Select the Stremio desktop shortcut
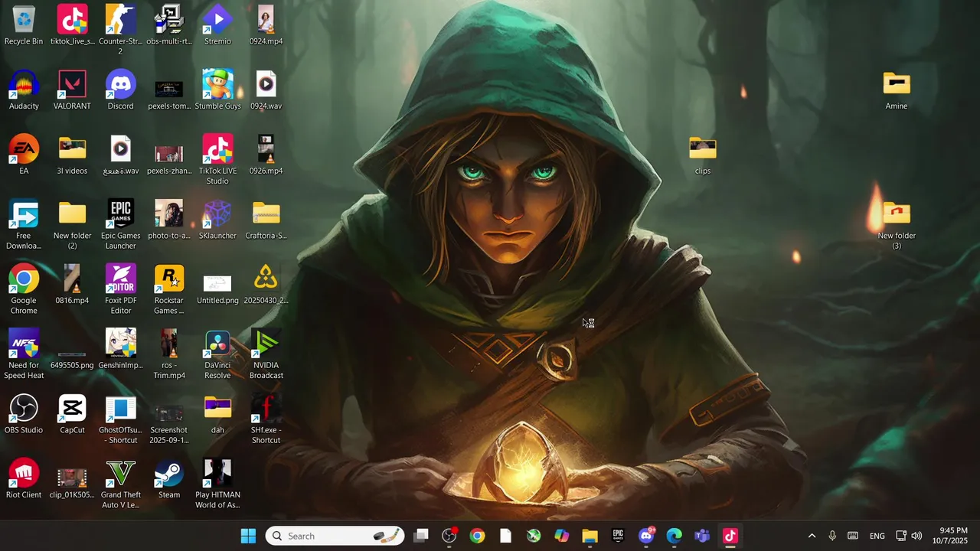This screenshot has height=551, width=980. [x=217, y=25]
